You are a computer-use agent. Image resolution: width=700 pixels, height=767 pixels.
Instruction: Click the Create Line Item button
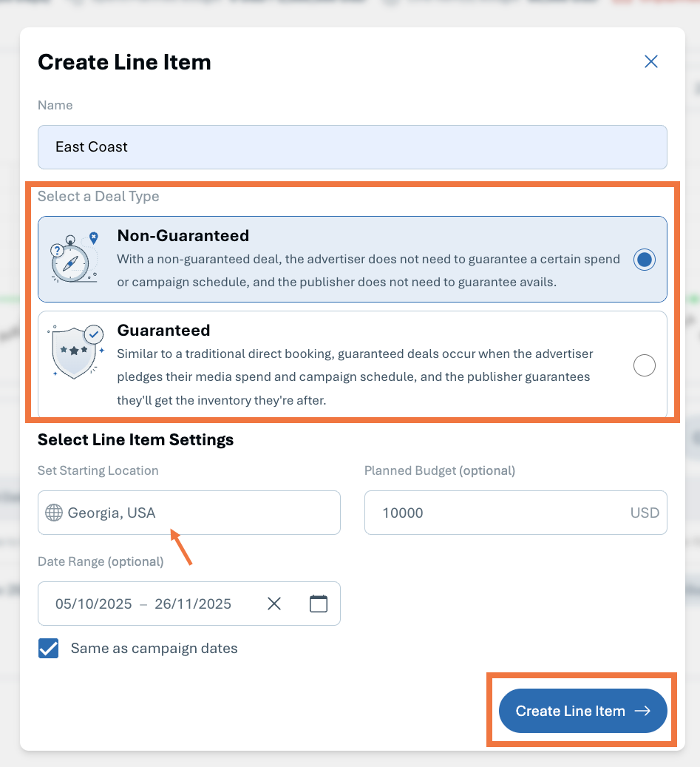[x=582, y=711]
